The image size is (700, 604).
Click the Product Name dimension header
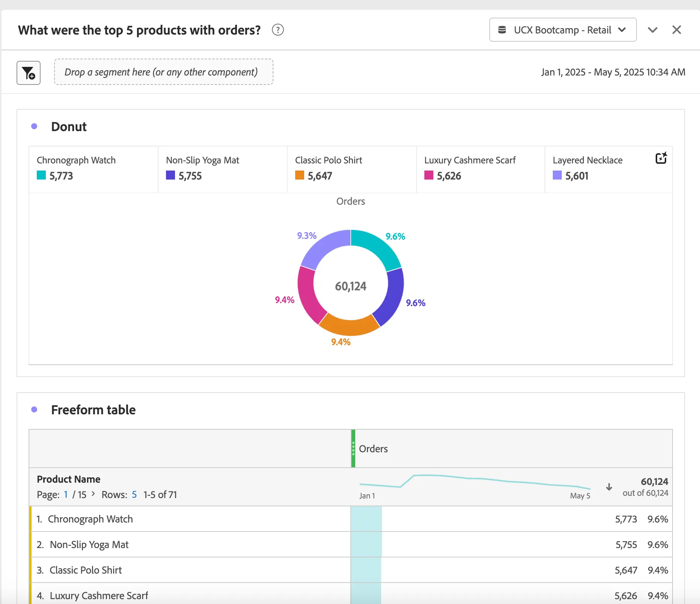(68, 479)
